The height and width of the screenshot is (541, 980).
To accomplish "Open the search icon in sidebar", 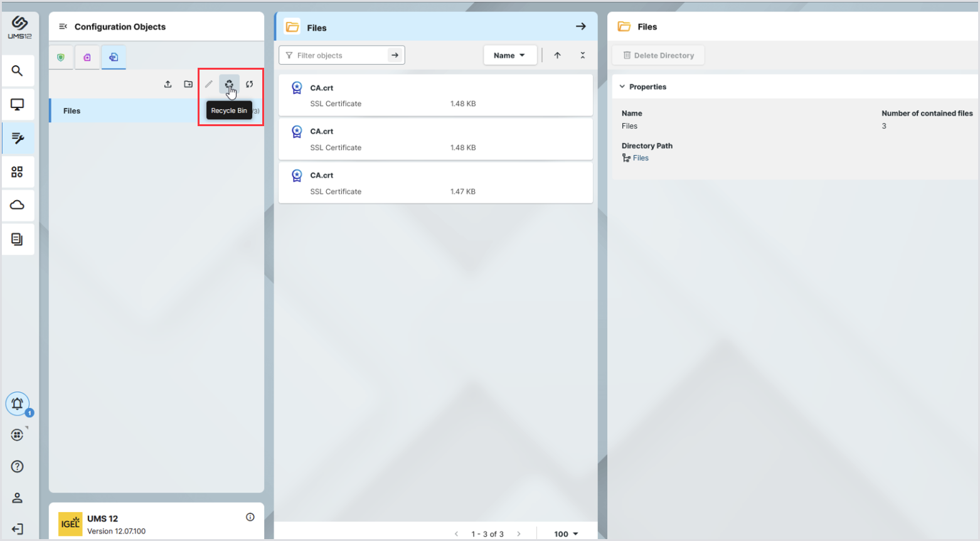I will tap(18, 71).
